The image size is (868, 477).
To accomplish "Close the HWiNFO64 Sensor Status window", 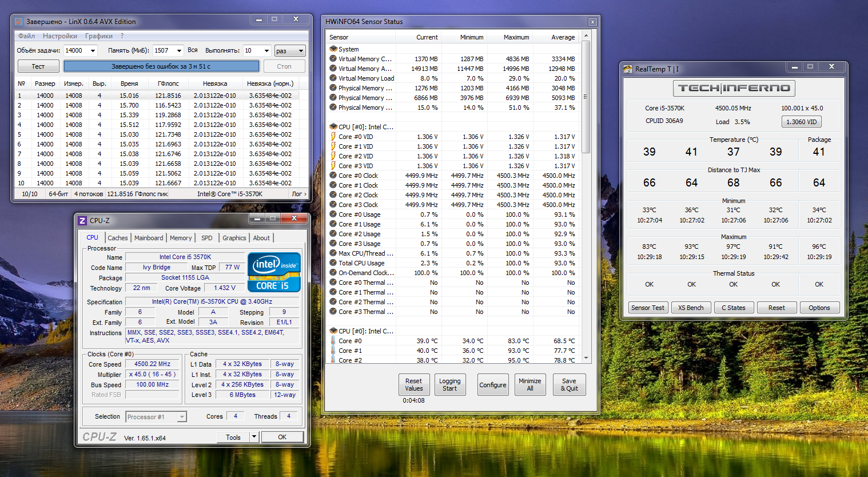I will click(x=592, y=22).
